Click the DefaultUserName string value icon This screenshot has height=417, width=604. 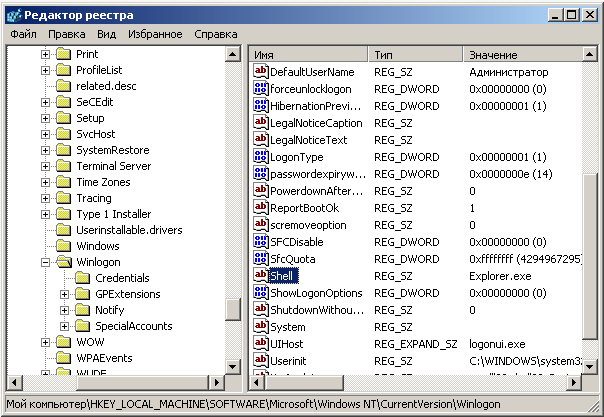click(260, 72)
